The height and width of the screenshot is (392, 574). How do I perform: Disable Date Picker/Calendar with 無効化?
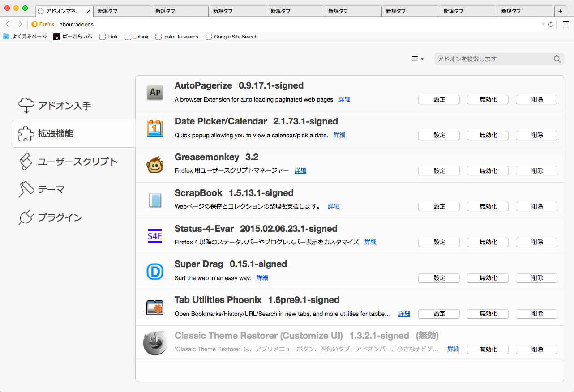[x=488, y=135]
